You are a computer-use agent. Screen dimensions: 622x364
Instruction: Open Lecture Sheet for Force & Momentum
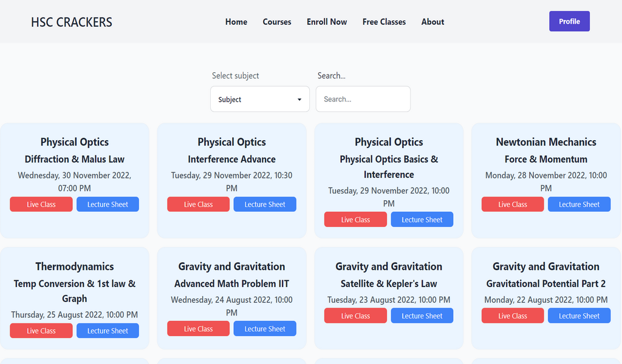pyautogui.click(x=579, y=204)
